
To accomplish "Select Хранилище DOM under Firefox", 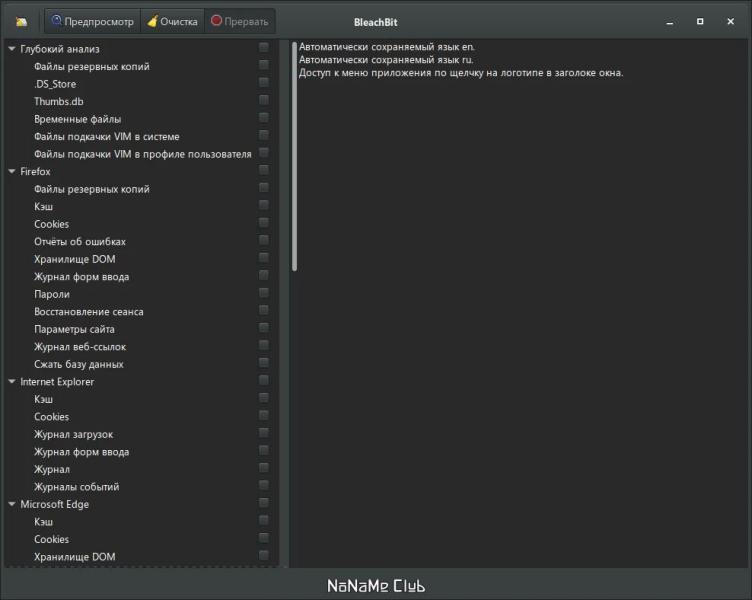I will [74, 259].
